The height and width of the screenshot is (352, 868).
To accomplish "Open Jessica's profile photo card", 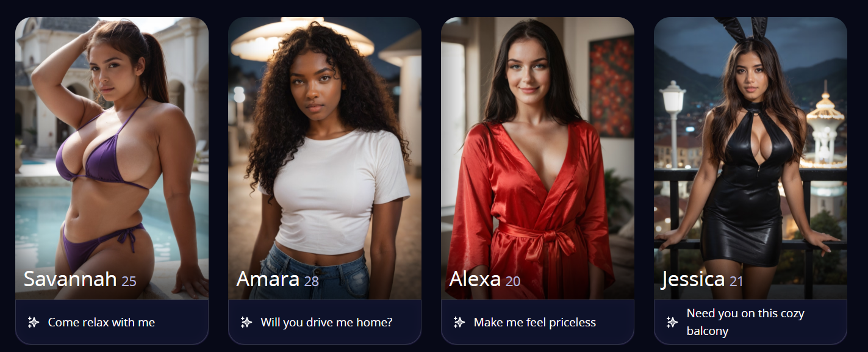I will [750, 158].
